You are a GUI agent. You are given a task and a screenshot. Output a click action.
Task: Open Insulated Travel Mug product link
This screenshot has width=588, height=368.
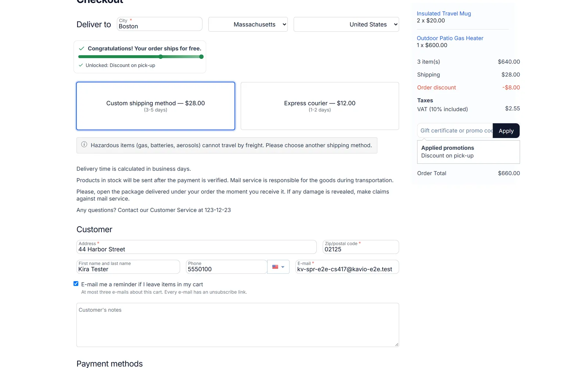[x=444, y=14]
